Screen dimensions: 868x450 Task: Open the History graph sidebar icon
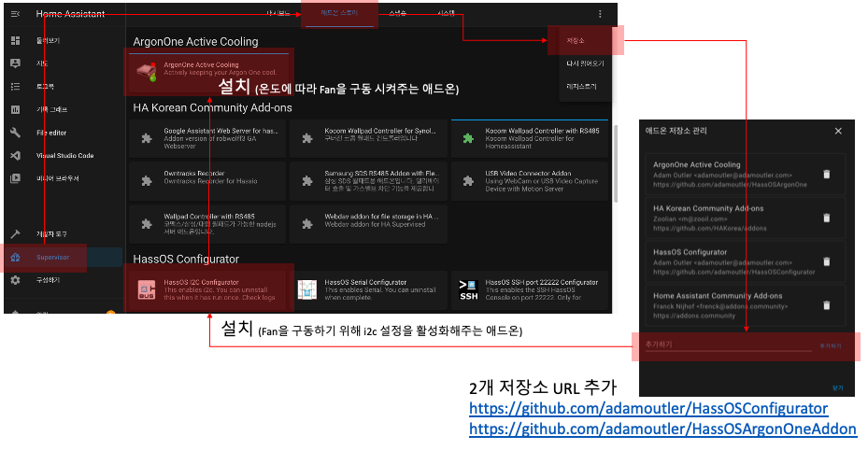(x=16, y=109)
